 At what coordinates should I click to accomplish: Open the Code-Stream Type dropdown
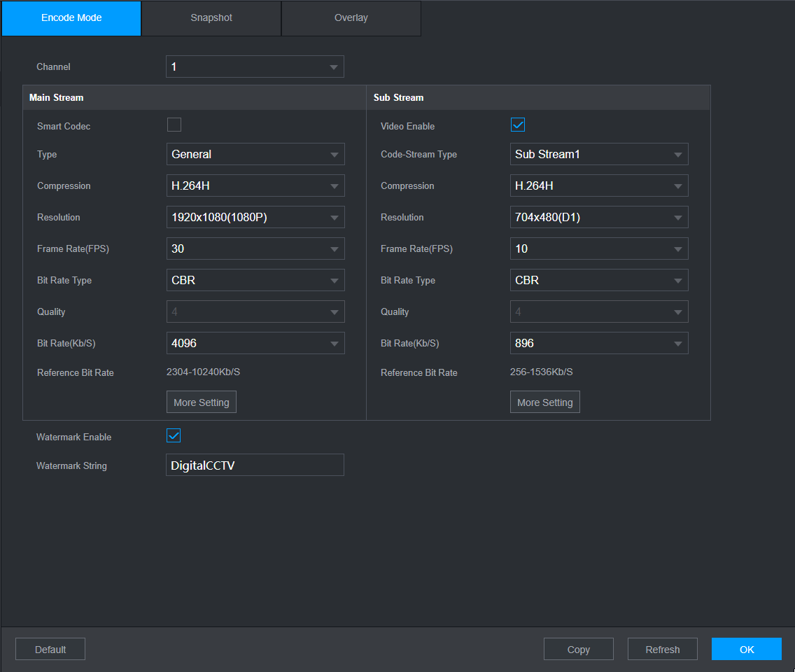pos(599,154)
